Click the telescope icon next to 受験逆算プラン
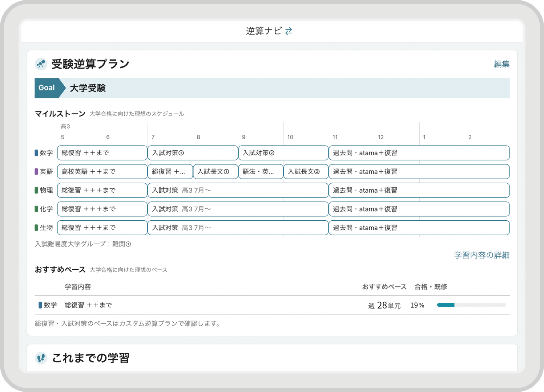The height and width of the screenshot is (392, 544). coord(41,64)
